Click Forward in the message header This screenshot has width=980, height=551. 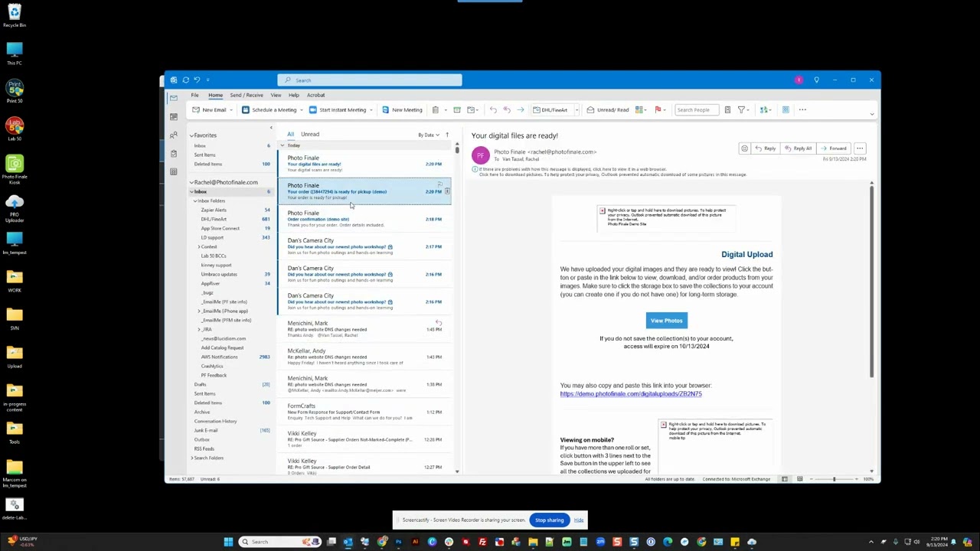[x=833, y=148]
